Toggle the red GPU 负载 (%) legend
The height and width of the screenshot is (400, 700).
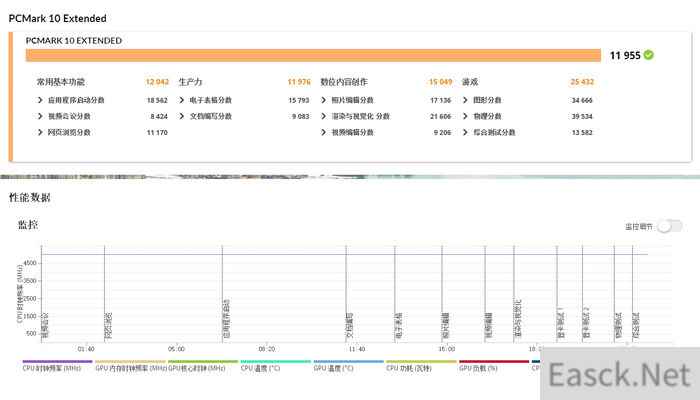click(494, 366)
